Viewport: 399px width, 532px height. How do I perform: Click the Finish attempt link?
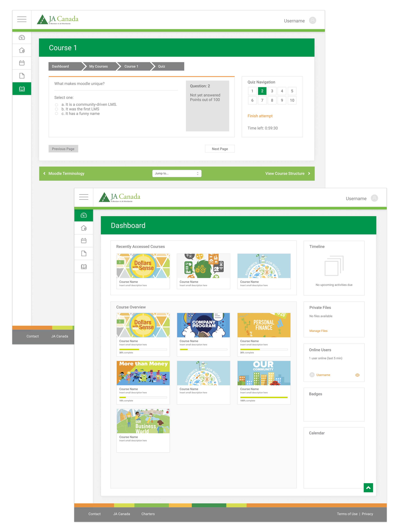(260, 116)
